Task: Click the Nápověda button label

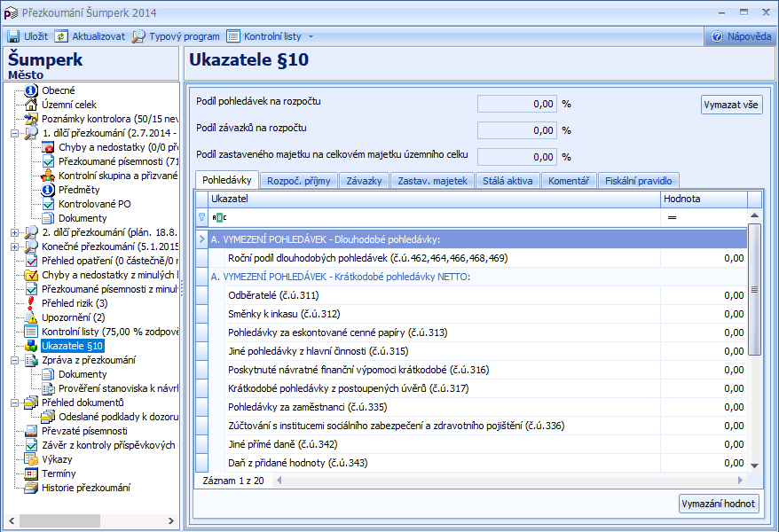Action: pos(749,36)
